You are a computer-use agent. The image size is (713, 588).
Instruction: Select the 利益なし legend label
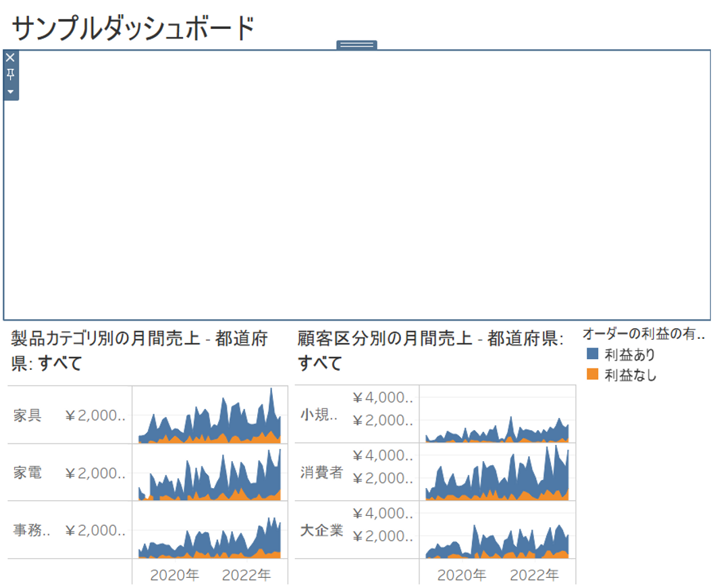click(631, 375)
